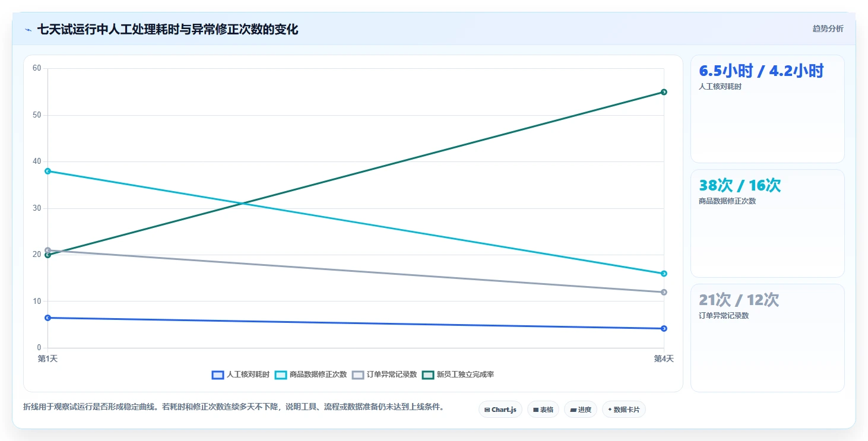Click the green data point at 20 on 第1天
Viewport: 868px width, 441px height.
pyautogui.click(x=47, y=255)
